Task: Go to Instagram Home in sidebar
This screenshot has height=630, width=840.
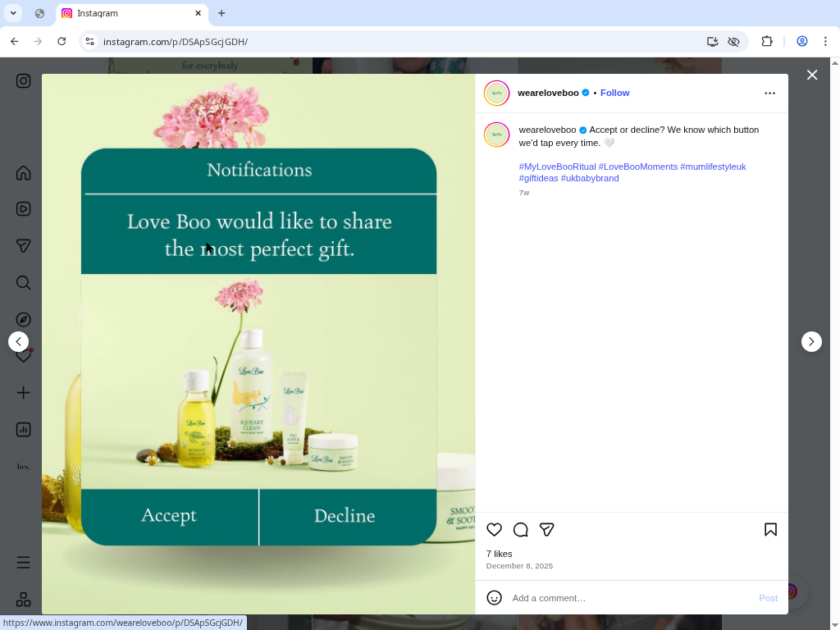Action: click(24, 172)
